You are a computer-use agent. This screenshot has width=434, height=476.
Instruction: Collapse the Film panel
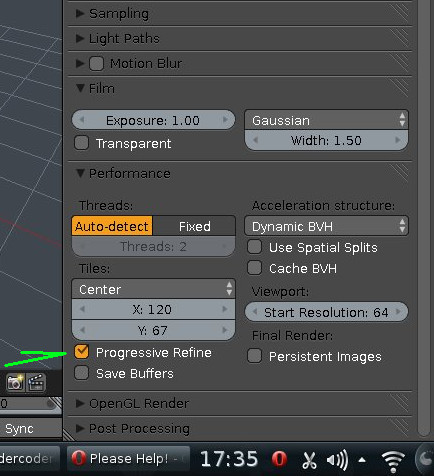80,88
